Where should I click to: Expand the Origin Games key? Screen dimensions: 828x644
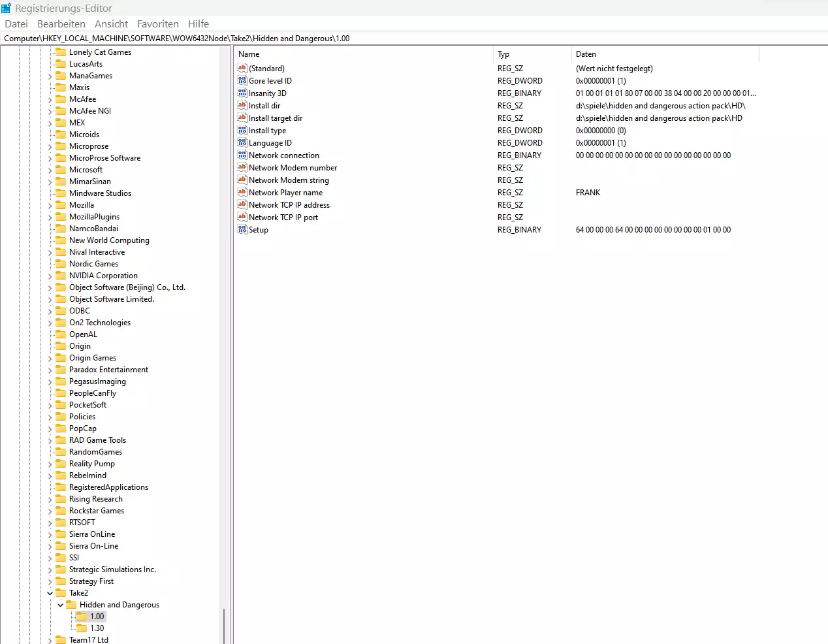pos(50,358)
